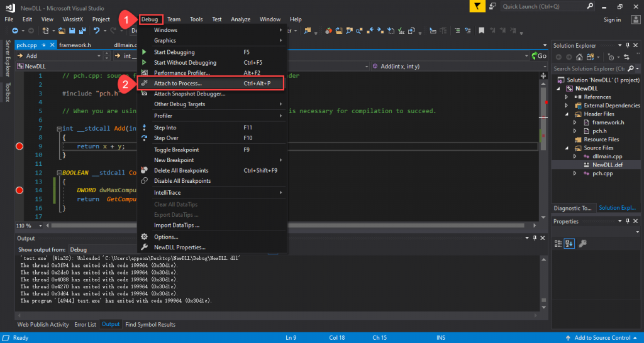Toggle bookmark using the toolbar bookmark icon
644x343 pixels.
click(x=480, y=30)
